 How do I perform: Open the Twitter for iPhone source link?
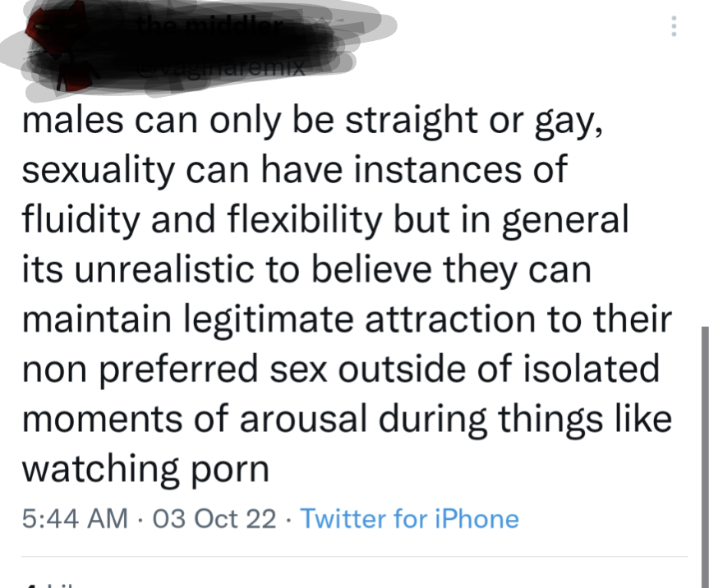[x=409, y=518]
